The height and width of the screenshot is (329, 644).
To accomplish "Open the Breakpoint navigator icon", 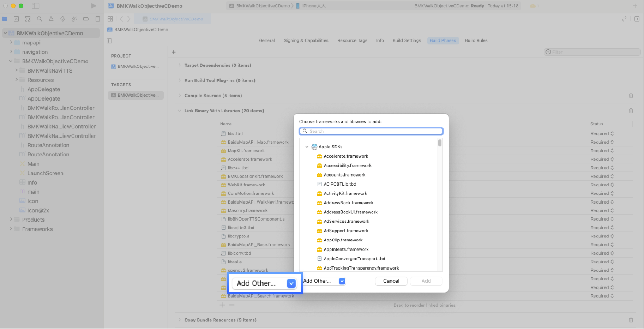I will pyautogui.click(x=86, y=19).
